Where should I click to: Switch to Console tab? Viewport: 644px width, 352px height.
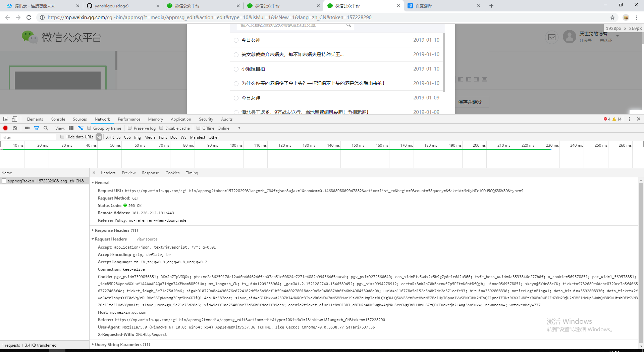click(x=58, y=119)
